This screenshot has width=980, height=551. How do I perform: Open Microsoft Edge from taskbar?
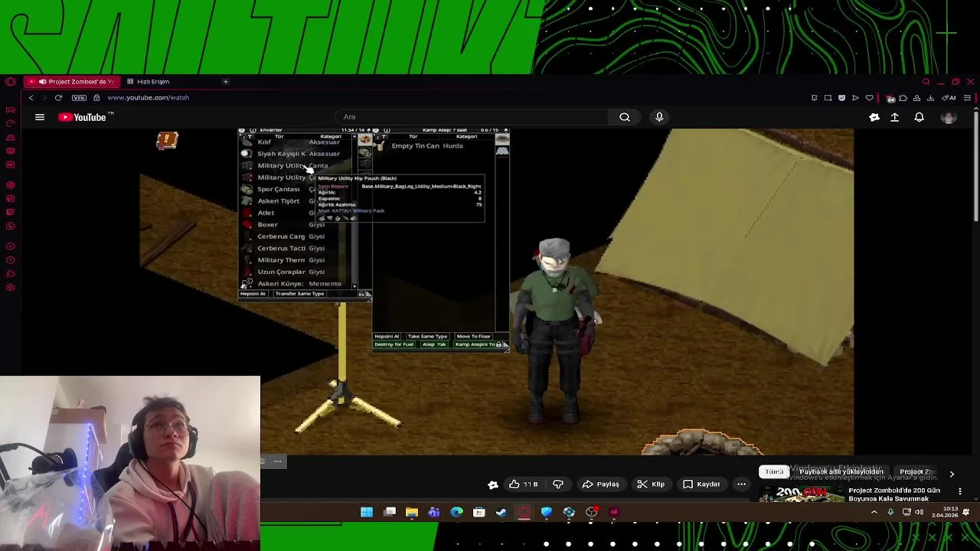tap(456, 512)
